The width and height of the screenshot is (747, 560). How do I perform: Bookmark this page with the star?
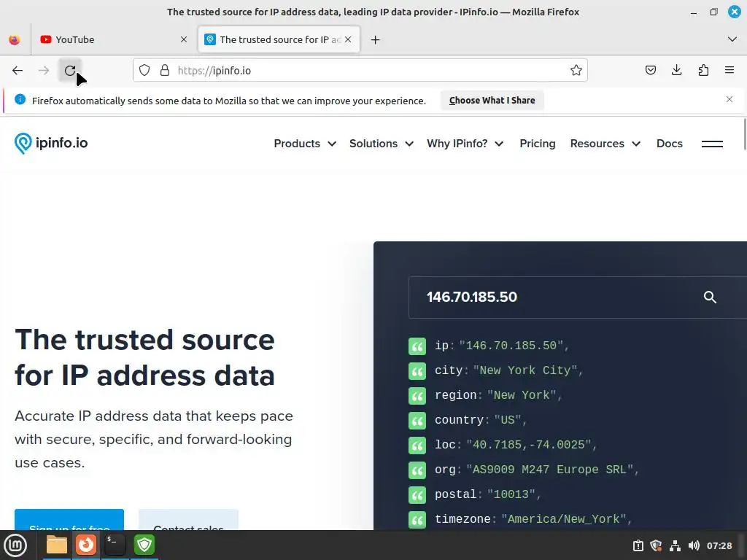click(576, 71)
